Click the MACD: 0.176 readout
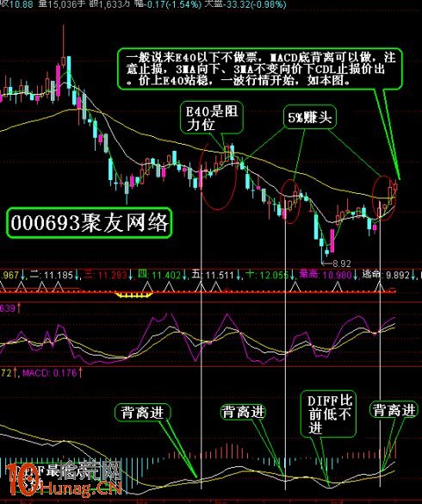The width and height of the screenshot is (422, 504). (49, 373)
